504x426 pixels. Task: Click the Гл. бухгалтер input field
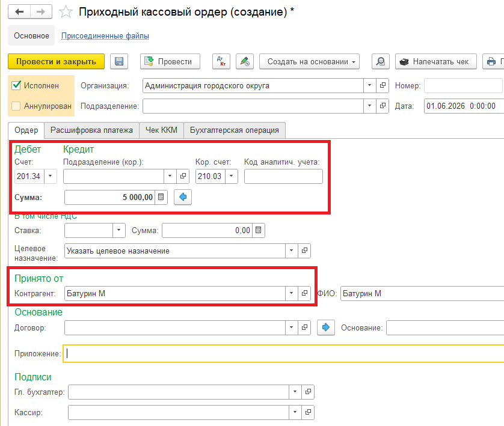tap(179, 392)
